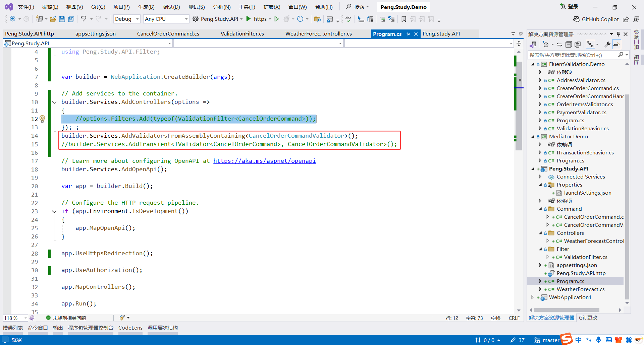Click the Solution Explorer horizontal scrollbar
644x345 pixels.
point(567,310)
